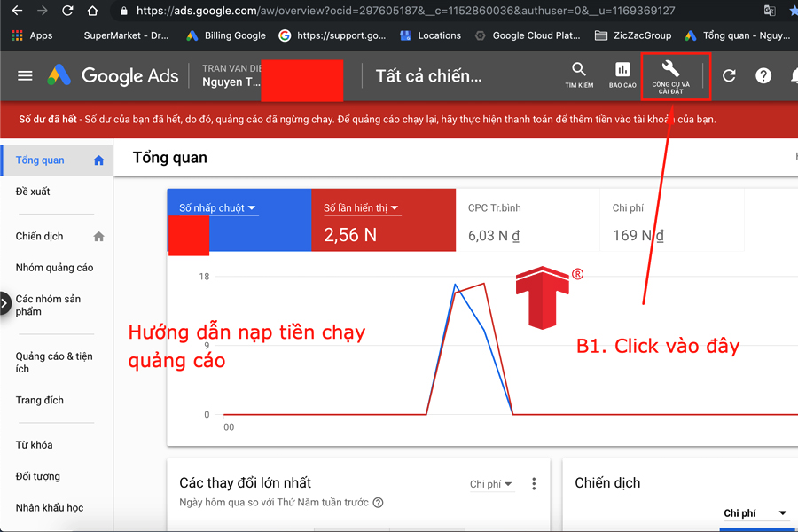Click help icon after Thứ Năm tuần trước

tap(378, 503)
